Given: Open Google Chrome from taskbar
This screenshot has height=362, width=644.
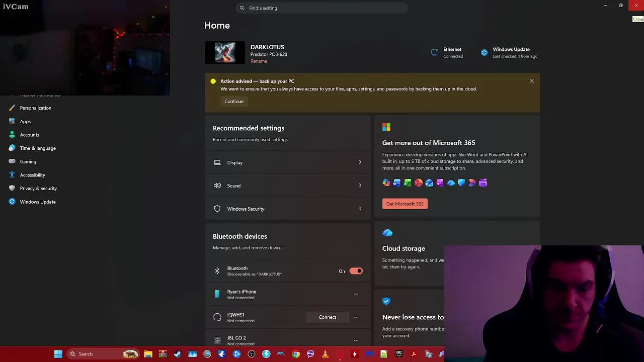Looking at the screenshot, I should [296, 354].
